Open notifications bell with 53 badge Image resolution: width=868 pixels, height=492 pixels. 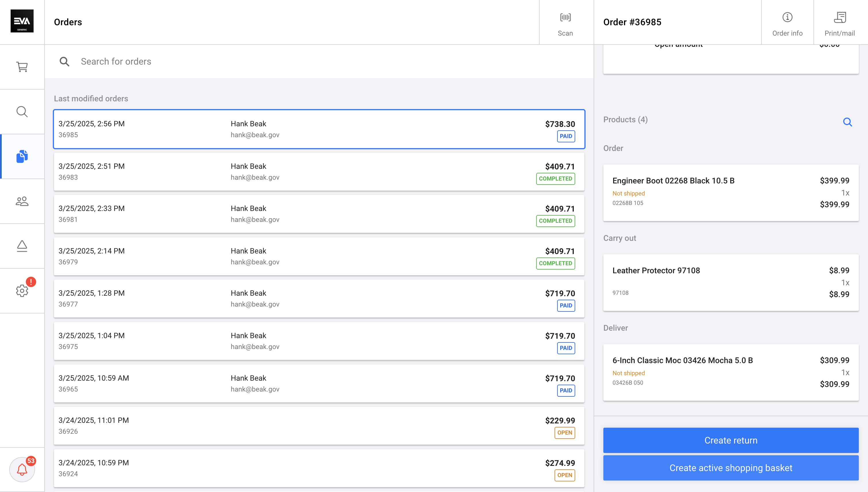[22, 469]
